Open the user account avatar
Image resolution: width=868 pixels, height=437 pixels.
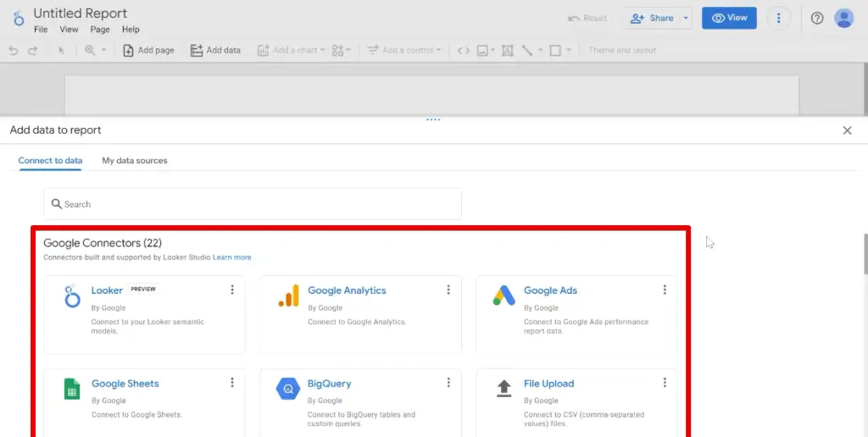click(843, 19)
